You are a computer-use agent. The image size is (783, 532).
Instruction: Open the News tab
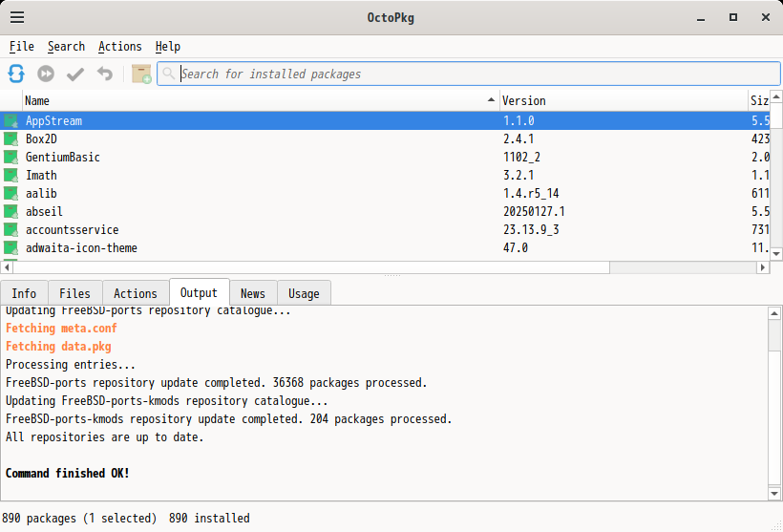(253, 294)
